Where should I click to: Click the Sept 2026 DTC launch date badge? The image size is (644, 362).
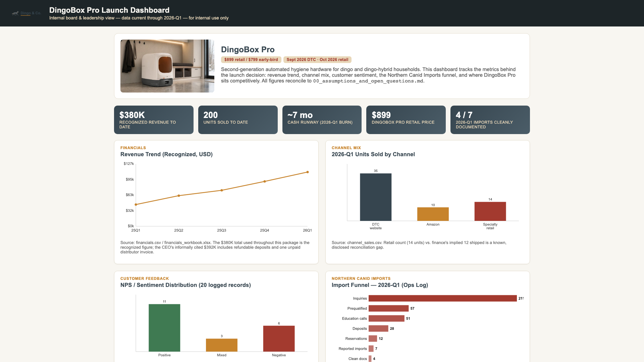(x=317, y=60)
